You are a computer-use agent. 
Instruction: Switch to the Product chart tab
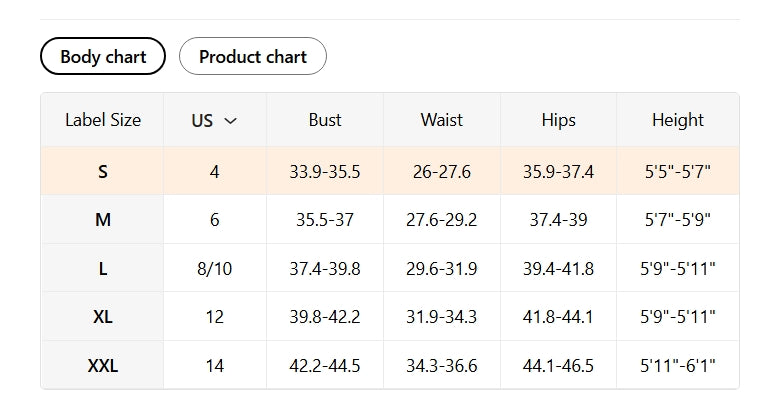tap(252, 56)
